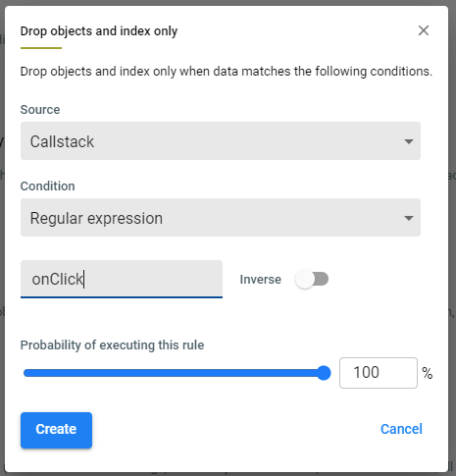Click the rule description sentence

[x=227, y=72]
